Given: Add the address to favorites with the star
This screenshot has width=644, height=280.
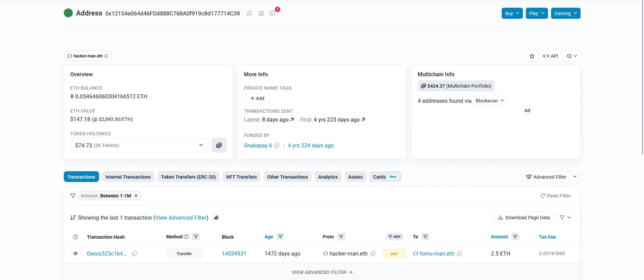Looking at the screenshot, I should pyautogui.click(x=532, y=56).
